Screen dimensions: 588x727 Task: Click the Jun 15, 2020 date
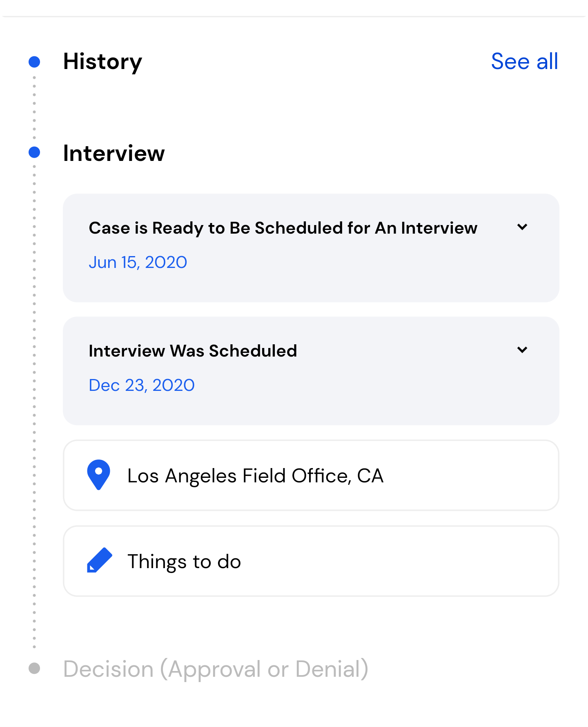(x=138, y=263)
